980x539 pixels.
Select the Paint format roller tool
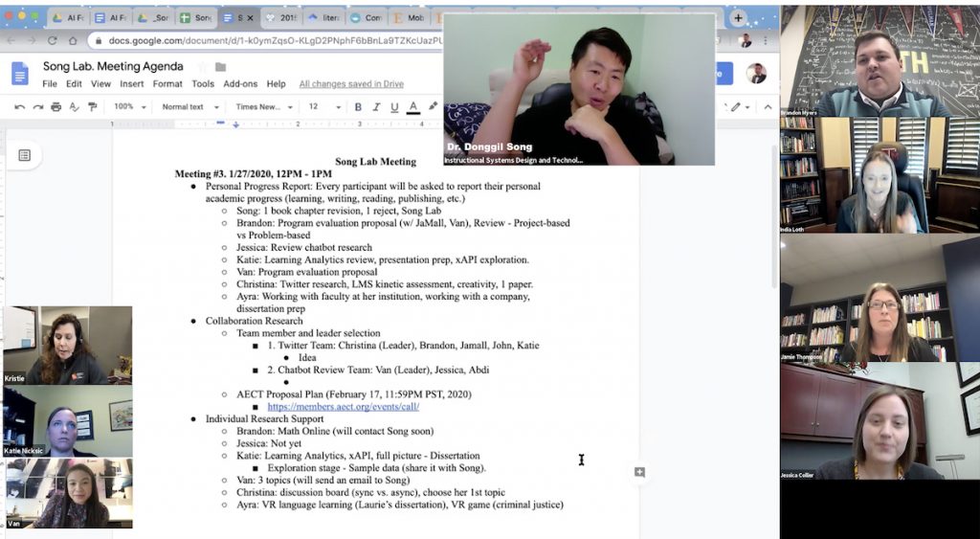tap(91, 107)
